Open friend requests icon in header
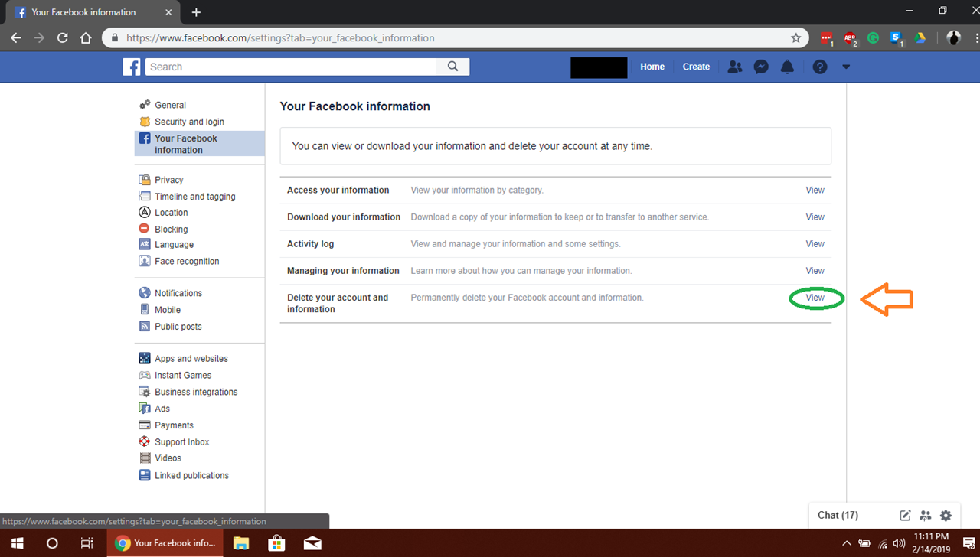 [x=735, y=67]
